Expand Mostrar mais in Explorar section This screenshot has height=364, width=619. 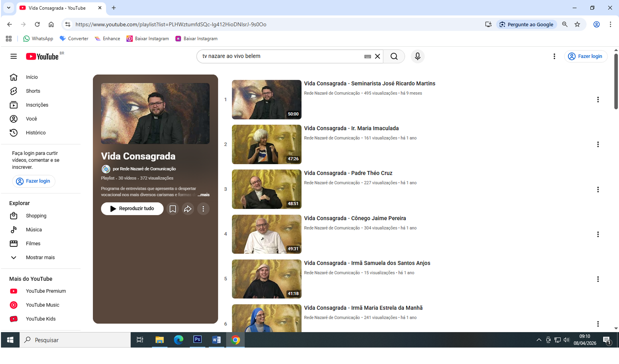click(40, 257)
